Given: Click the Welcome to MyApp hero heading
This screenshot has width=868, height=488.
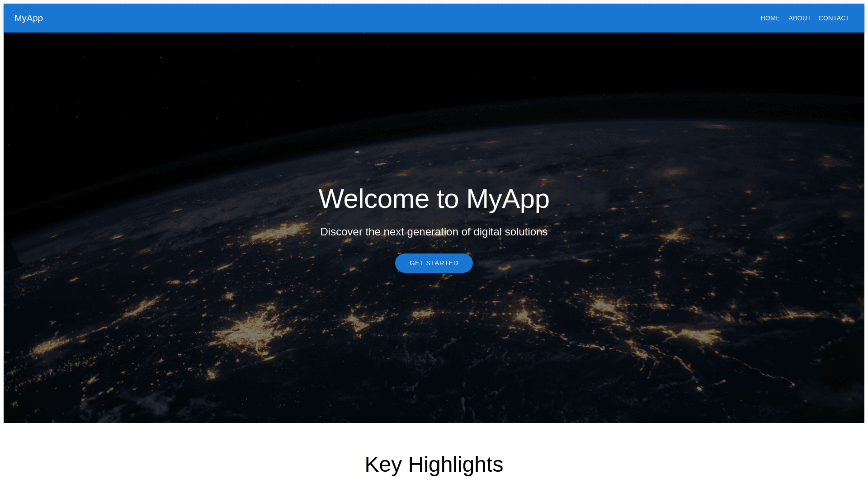Looking at the screenshot, I should coord(434,199).
